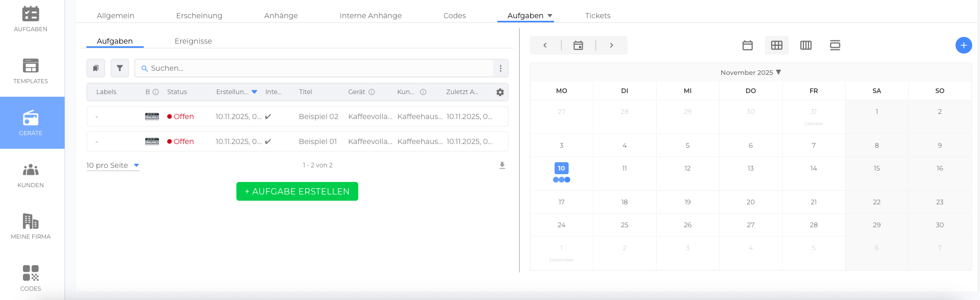Screen dimensions: 980x300
Task: Expand the November 2025 month picker
Action: 750,72
